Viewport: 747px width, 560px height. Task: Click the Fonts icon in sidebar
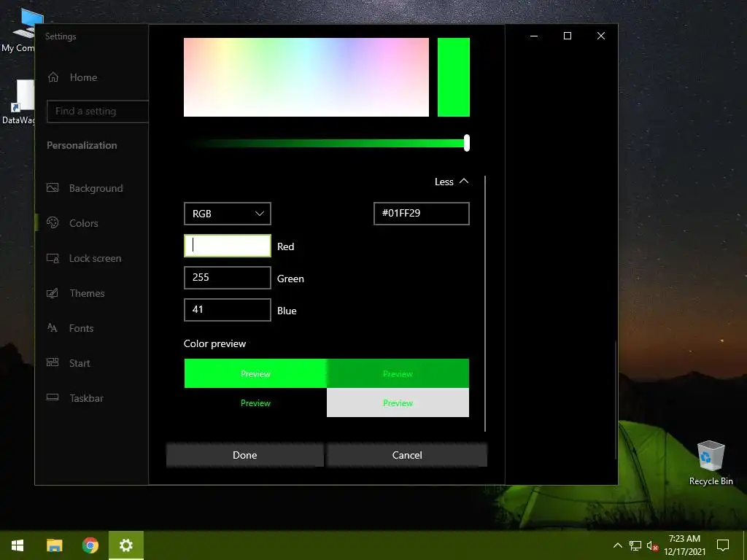[53, 327]
